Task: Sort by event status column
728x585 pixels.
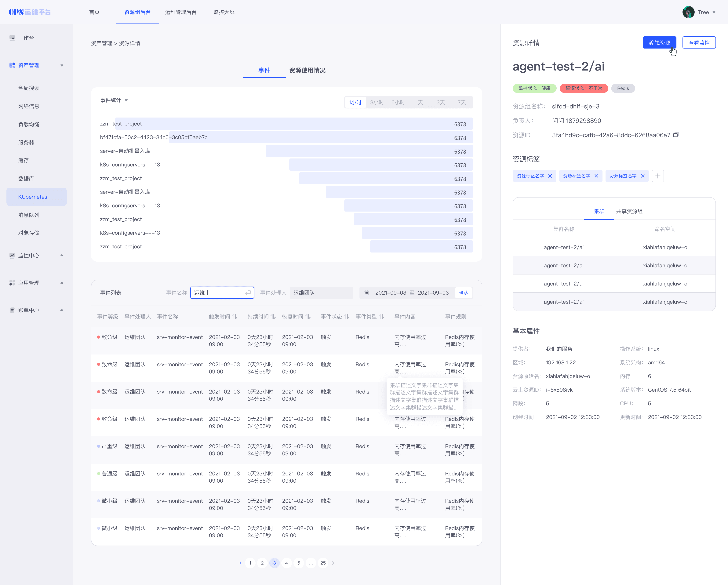Action: tap(347, 317)
